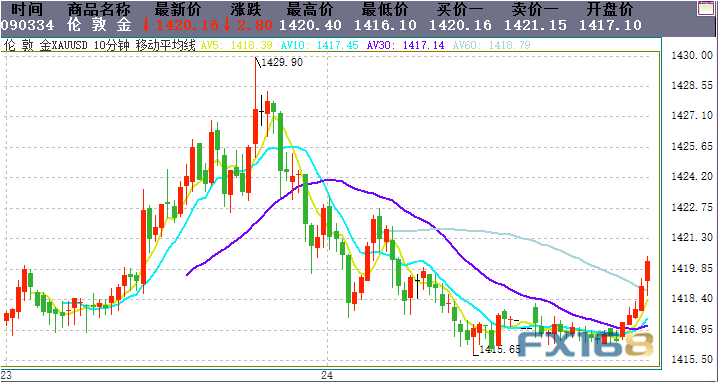
Task: Click the 最新价 column header
Action: click(178, 9)
